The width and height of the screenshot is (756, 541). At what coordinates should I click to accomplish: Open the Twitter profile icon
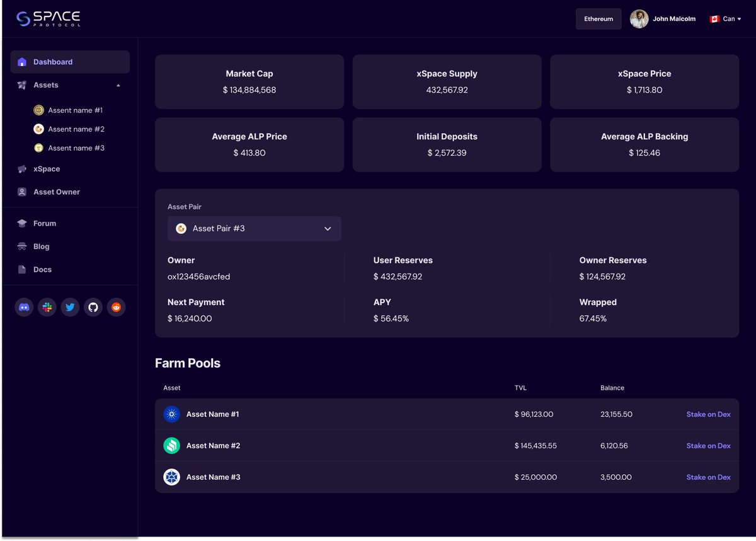[x=70, y=307]
